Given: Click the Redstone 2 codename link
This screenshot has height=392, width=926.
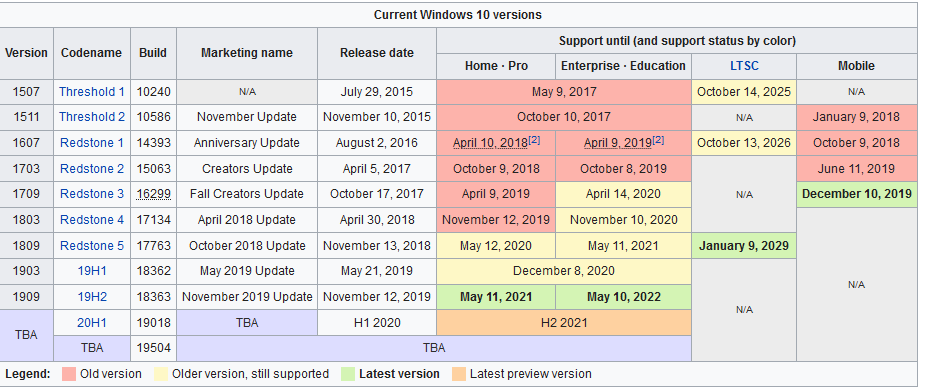Looking at the screenshot, I should [x=92, y=169].
